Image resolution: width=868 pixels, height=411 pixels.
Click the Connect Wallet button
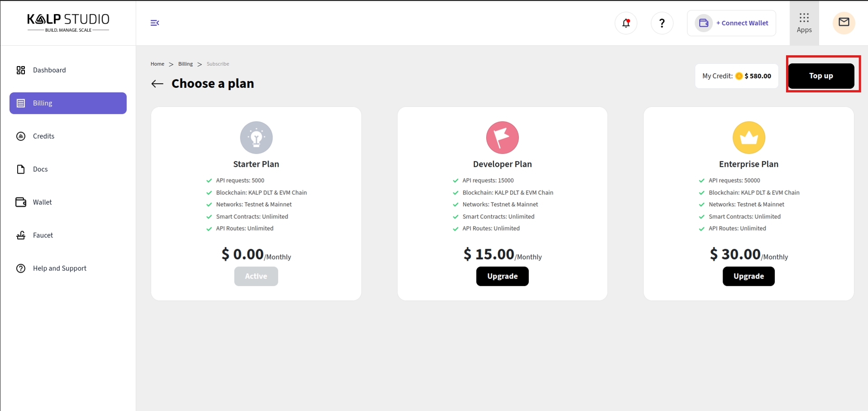coord(731,23)
